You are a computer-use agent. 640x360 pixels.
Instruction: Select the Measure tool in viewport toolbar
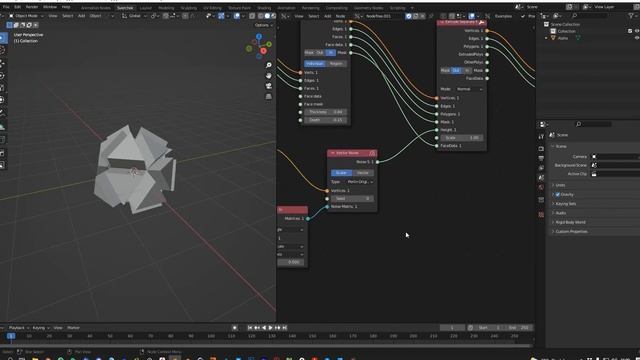click(x=3, y=127)
